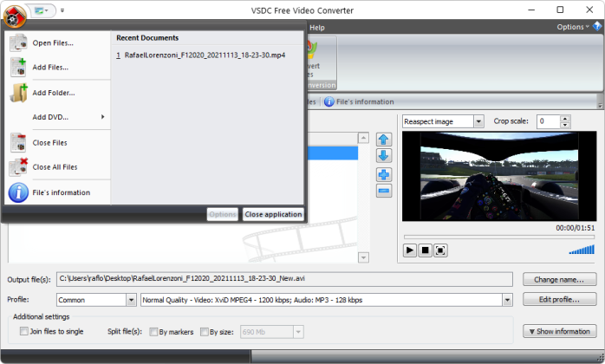The height and width of the screenshot is (364, 605).
Task: Enable split By size checkbox
Action: coord(205,332)
